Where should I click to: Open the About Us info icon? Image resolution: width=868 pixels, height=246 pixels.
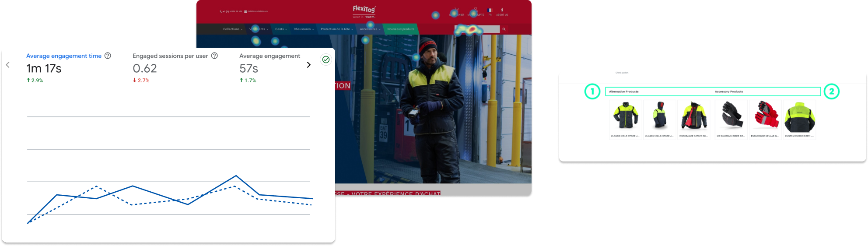tap(502, 10)
